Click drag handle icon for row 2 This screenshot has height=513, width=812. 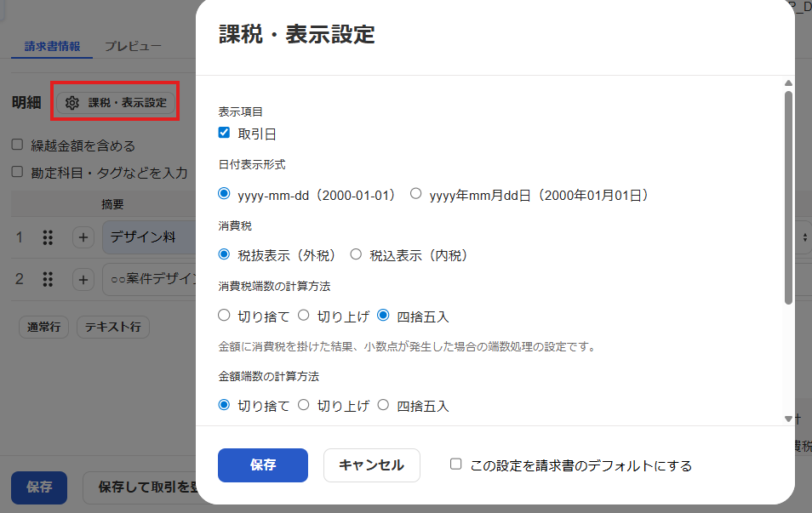click(x=49, y=279)
